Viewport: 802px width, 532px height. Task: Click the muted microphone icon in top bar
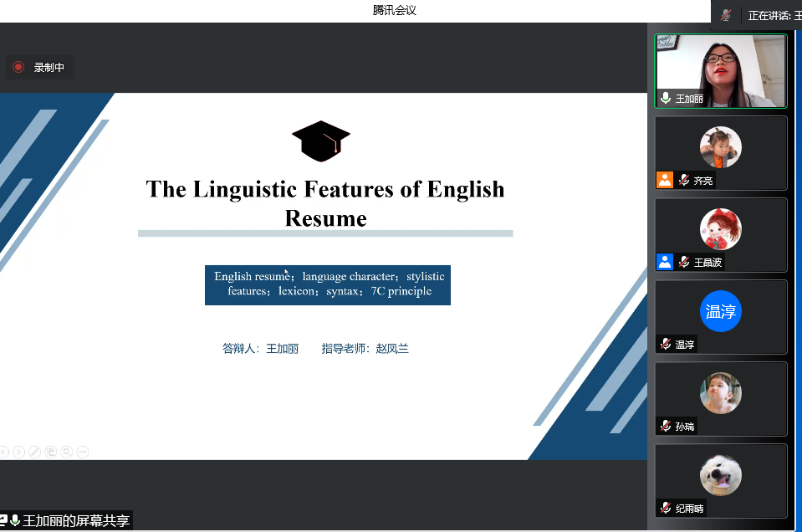coord(725,15)
